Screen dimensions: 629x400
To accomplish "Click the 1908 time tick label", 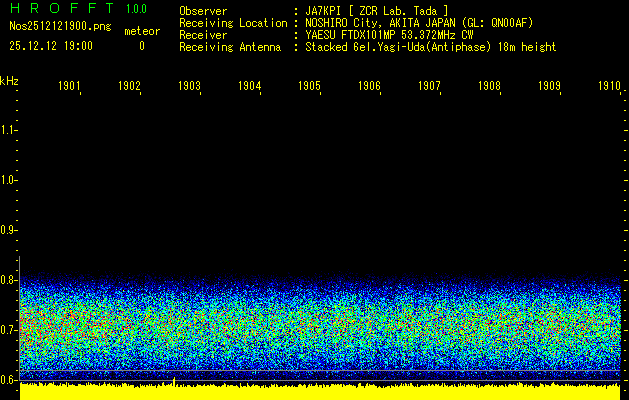I will 489,87.
